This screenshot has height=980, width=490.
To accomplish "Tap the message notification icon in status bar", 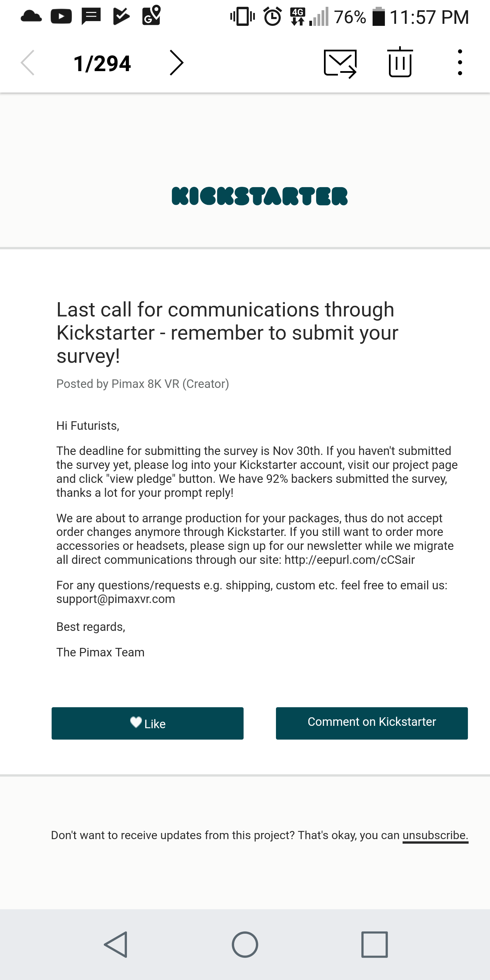I will (x=91, y=16).
